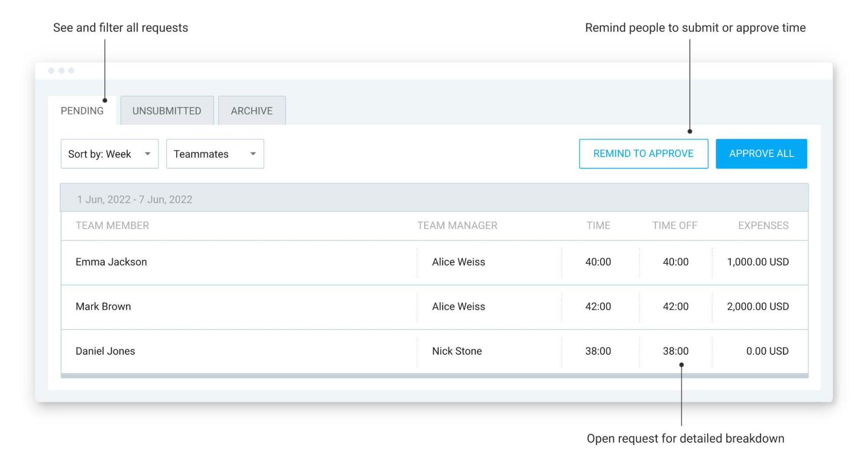Click Daniel Jones's 38:00 time off value
This screenshot has height=464, width=868.
pos(676,351)
